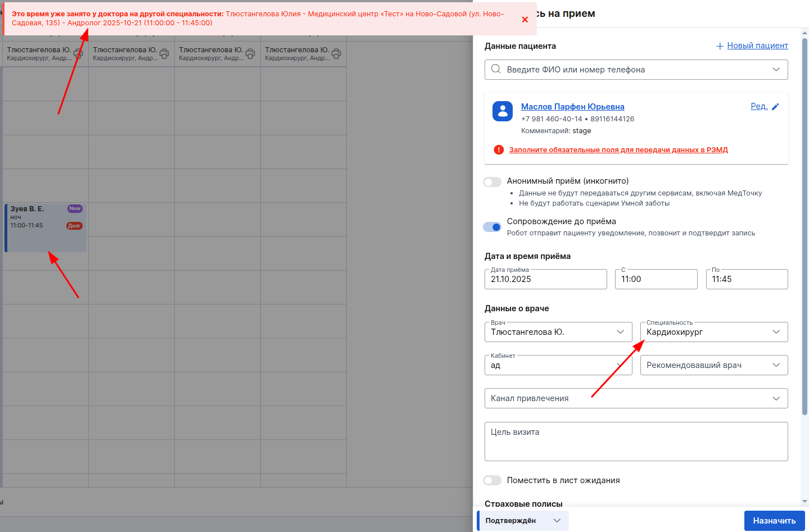This screenshot has width=809, height=532.
Task: Disable the Сопровождение до приёма toggle
Action: click(492, 227)
